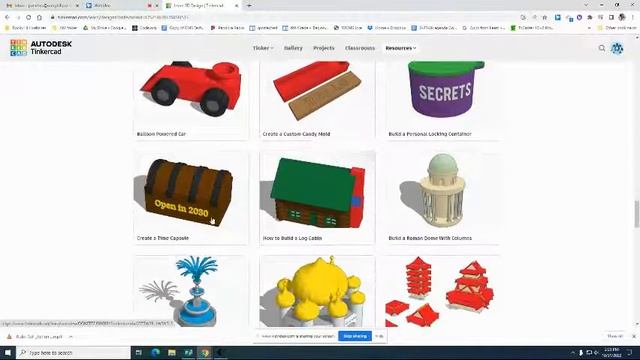640x360 pixels.
Task: Open the yellow domed palace thumbnail
Action: (x=317, y=291)
